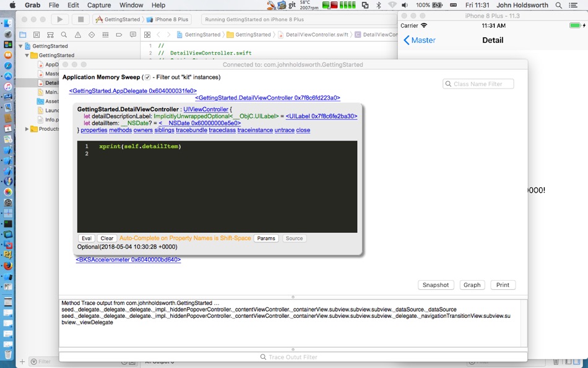Click into the xprint code editor area
Image resolution: width=588 pixels, height=368 pixels.
tap(217, 186)
